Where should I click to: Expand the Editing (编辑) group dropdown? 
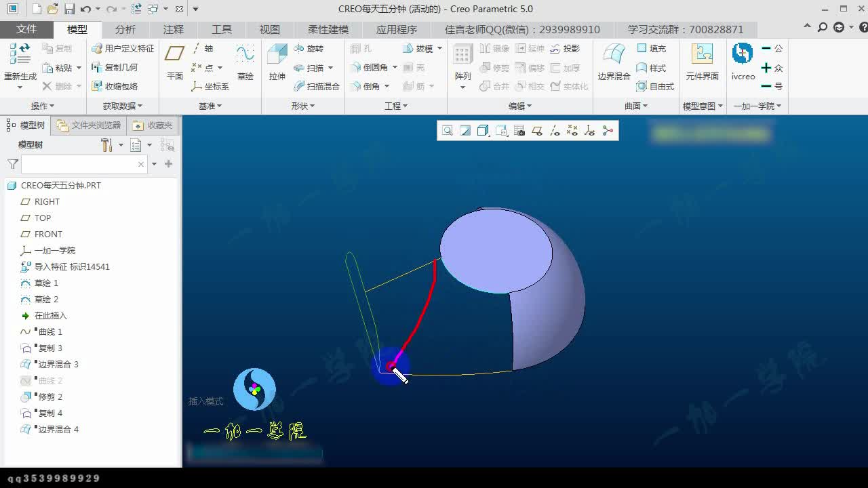[x=520, y=106]
